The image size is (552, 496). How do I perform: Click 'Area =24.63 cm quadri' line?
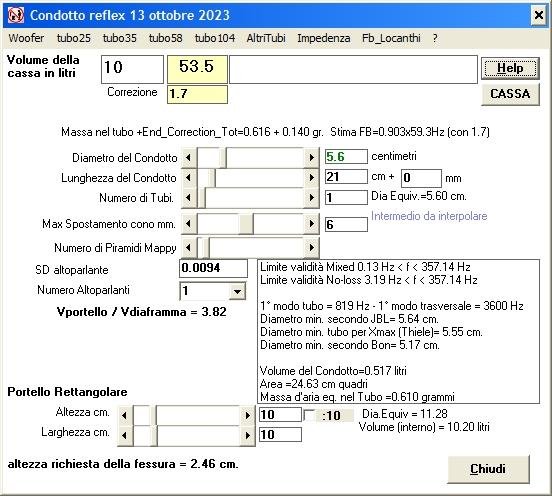pyautogui.click(x=314, y=384)
